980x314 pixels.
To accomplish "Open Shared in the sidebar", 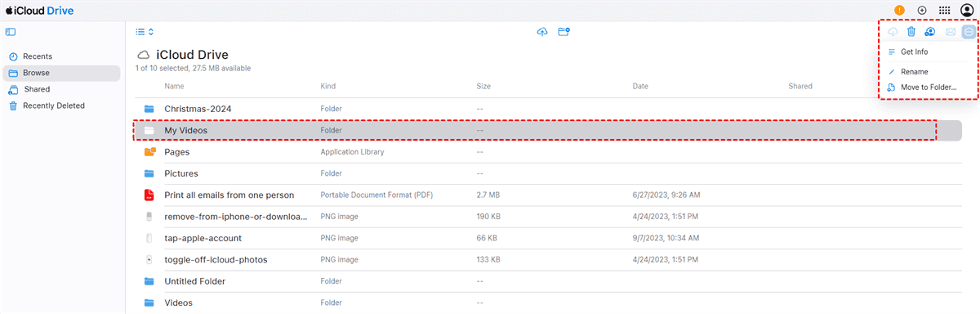I will [61, 89].
